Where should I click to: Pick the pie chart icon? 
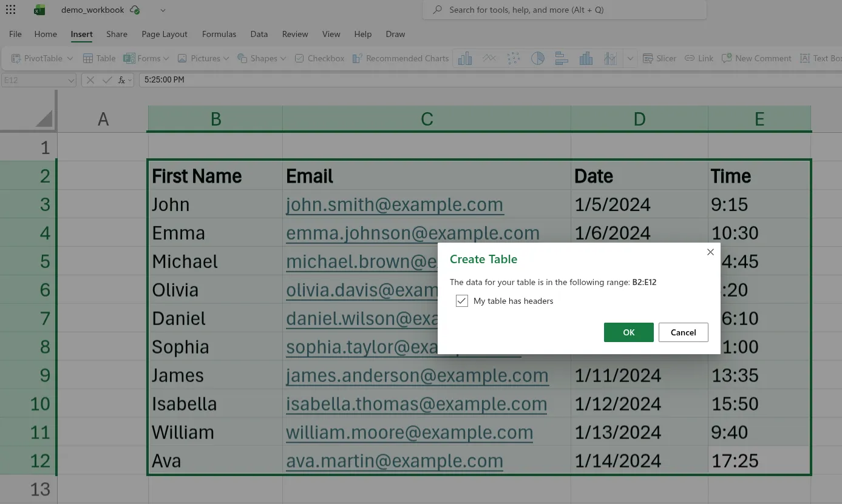538,58
